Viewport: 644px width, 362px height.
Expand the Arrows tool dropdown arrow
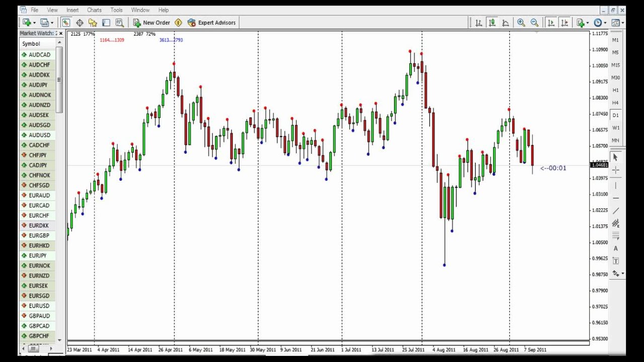click(623, 274)
